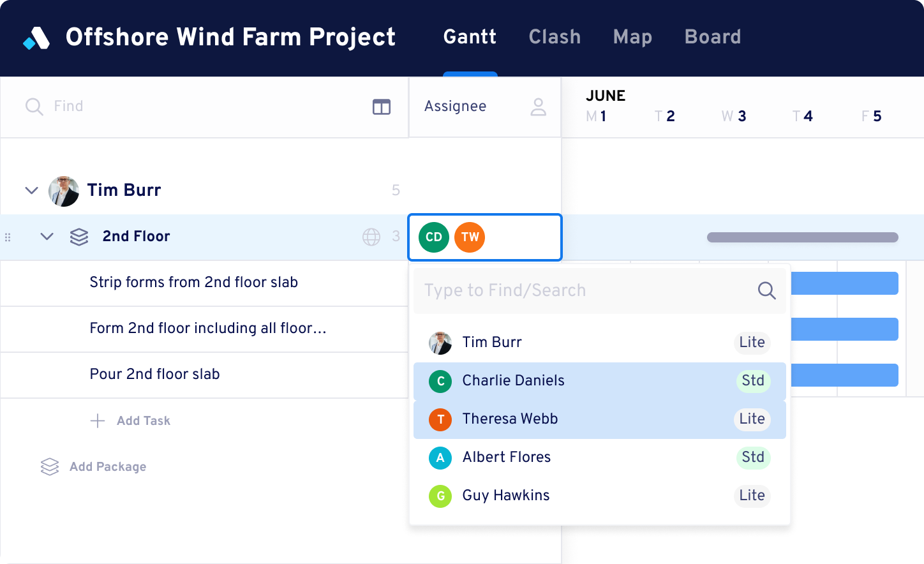Viewport: 924px width, 564px height.
Task: Collapse the 2nd Floor package
Action: point(47,236)
